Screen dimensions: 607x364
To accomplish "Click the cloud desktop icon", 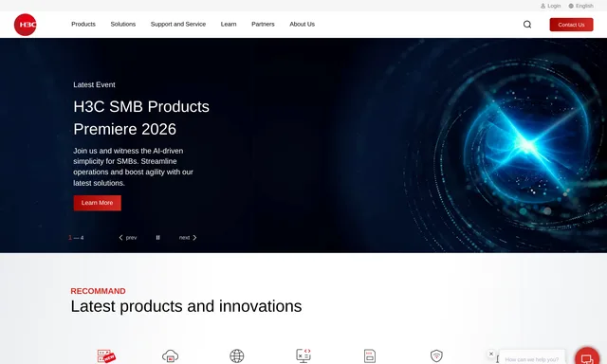I will 171,355.
